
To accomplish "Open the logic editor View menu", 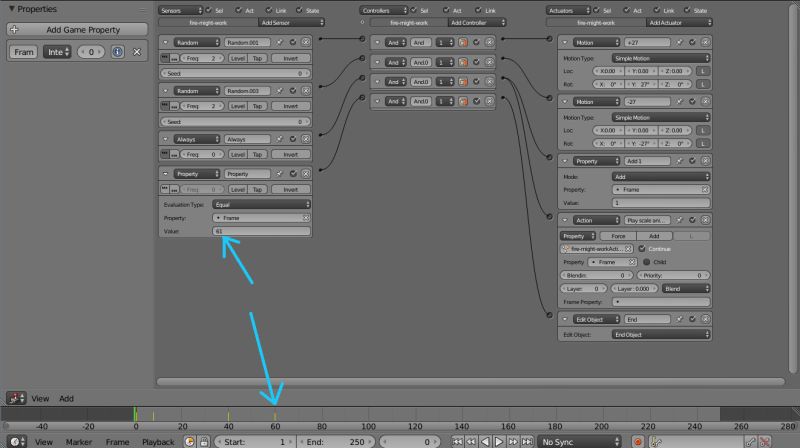I will click(40, 399).
